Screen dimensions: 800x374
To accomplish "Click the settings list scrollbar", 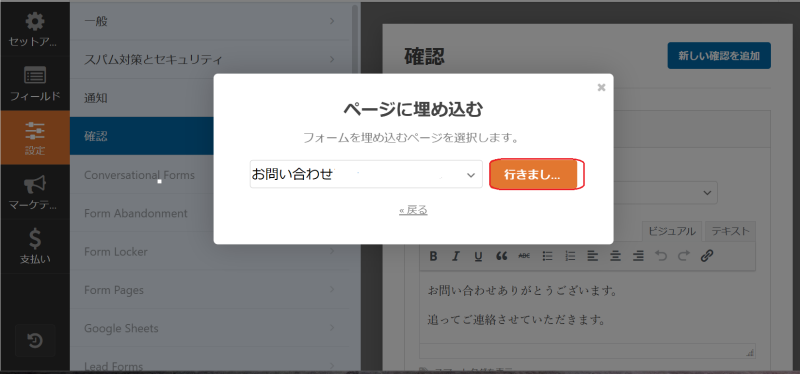I will coord(355,38).
